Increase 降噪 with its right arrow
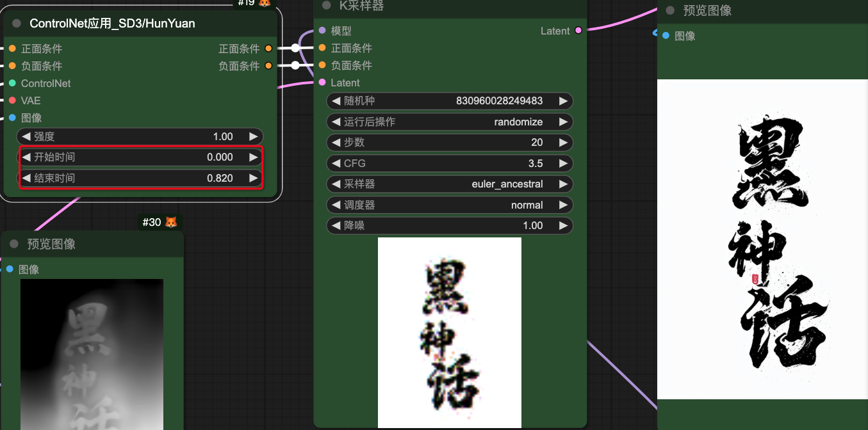Viewport: 868px width, 430px height. pos(563,225)
